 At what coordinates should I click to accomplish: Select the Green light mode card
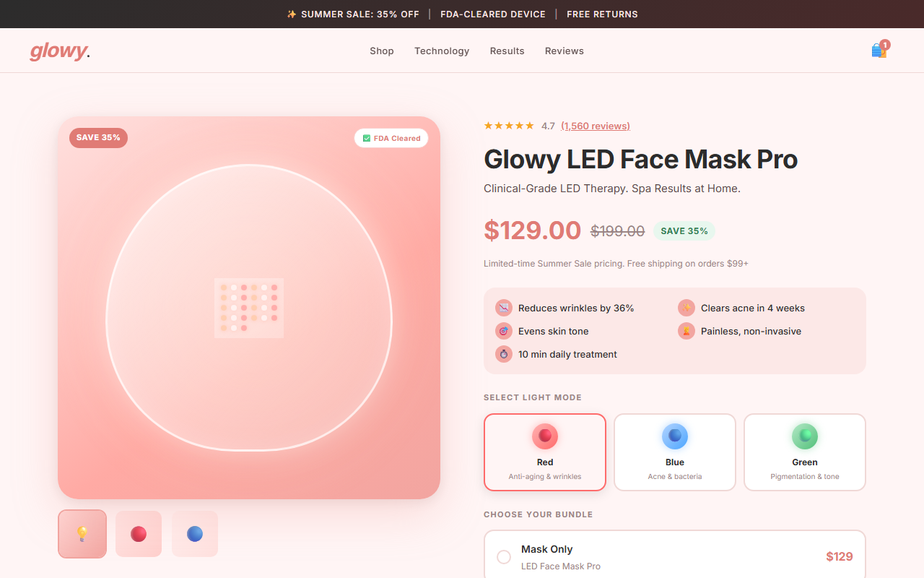click(x=804, y=452)
